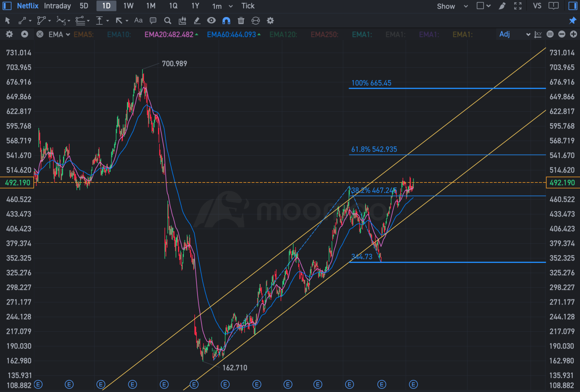The image size is (580, 392).
Task: Select the numbered wave pattern tool
Action: point(61,21)
